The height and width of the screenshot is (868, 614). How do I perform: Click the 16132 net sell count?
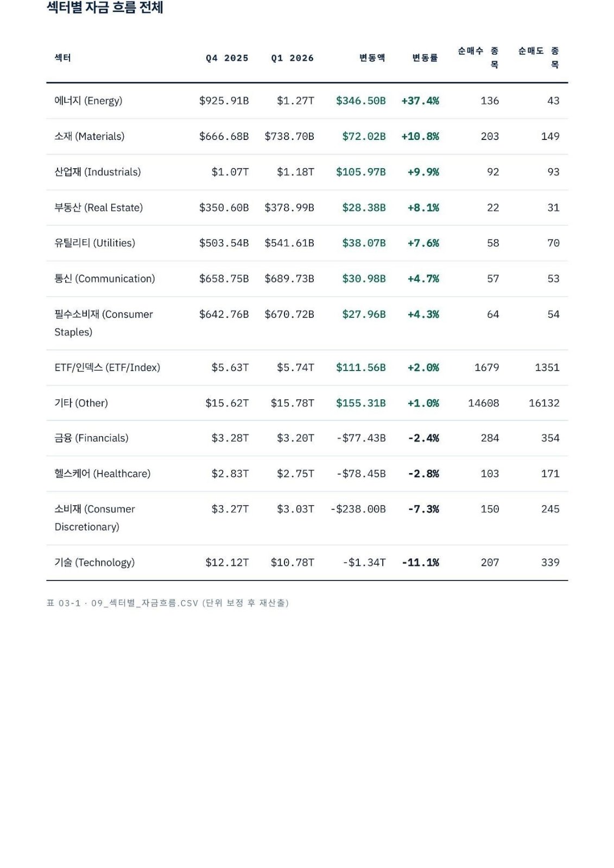coord(544,403)
